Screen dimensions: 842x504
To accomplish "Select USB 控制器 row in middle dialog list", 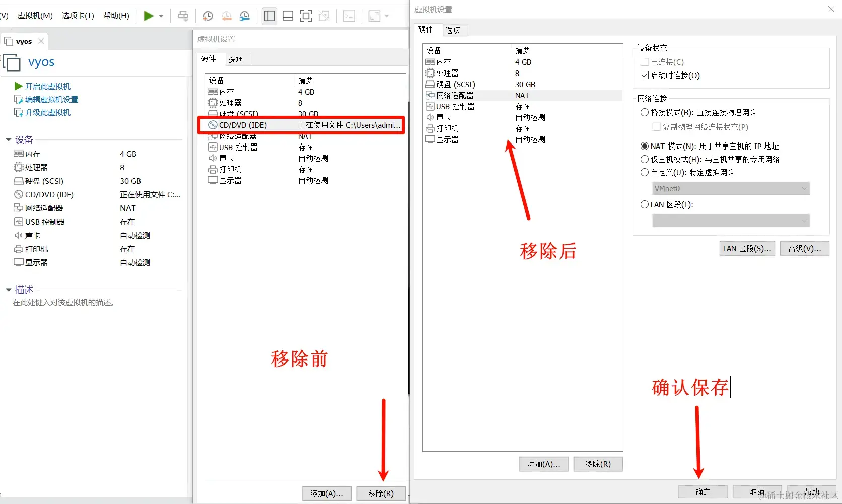I will pos(306,147).
